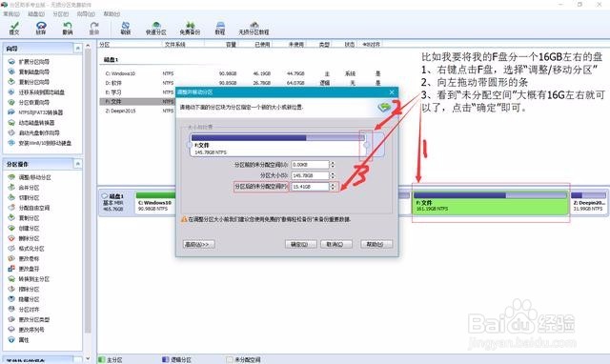The image size is (610, 364).
Task: Select 调整/移动分区 in partition operations
Action: (30, 177)
